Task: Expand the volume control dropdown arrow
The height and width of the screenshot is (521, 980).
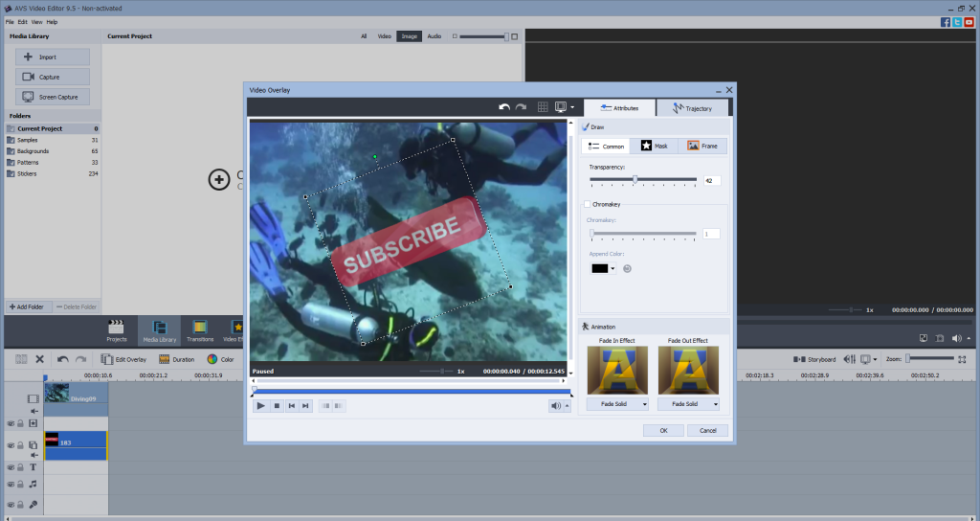Action: (x=568, y=406)
